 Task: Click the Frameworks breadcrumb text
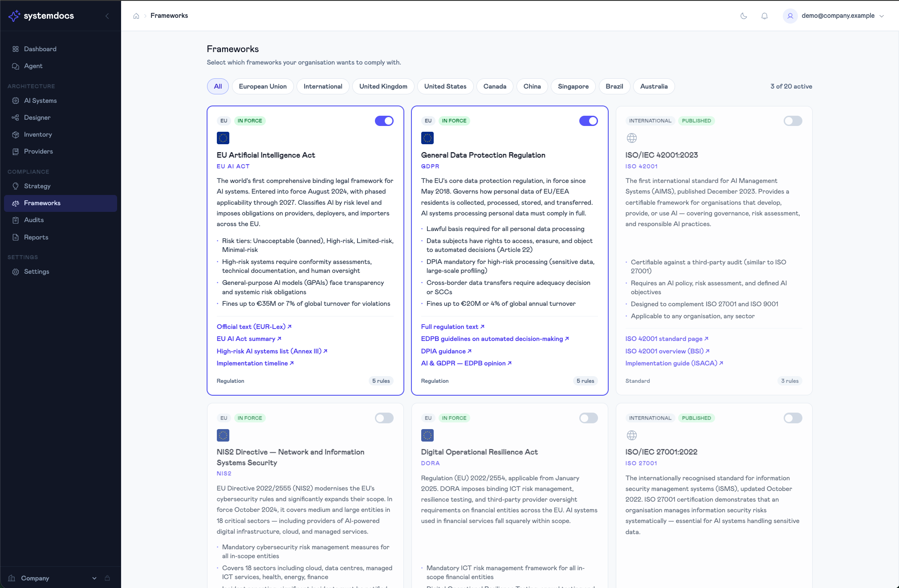[x=169, y=16]
